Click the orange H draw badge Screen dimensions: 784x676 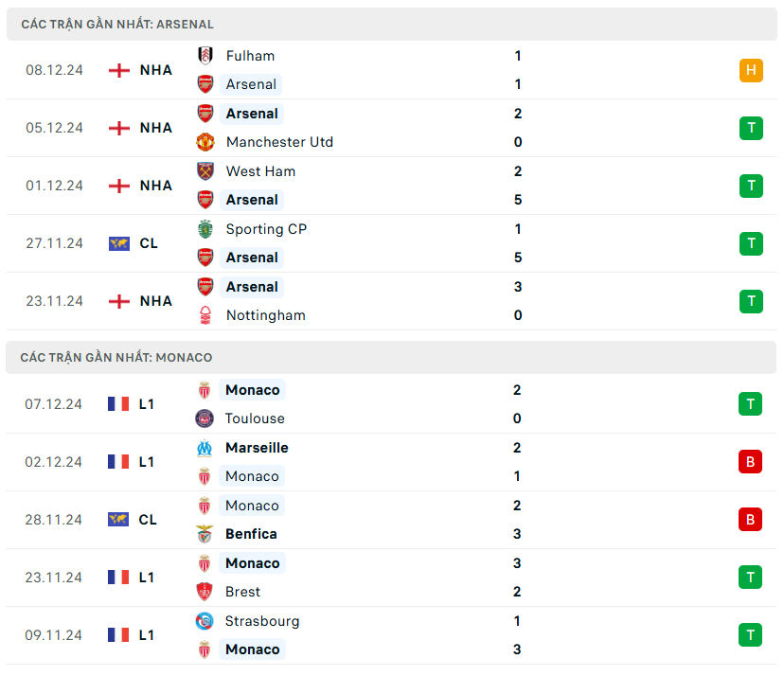tap(751, 70)
